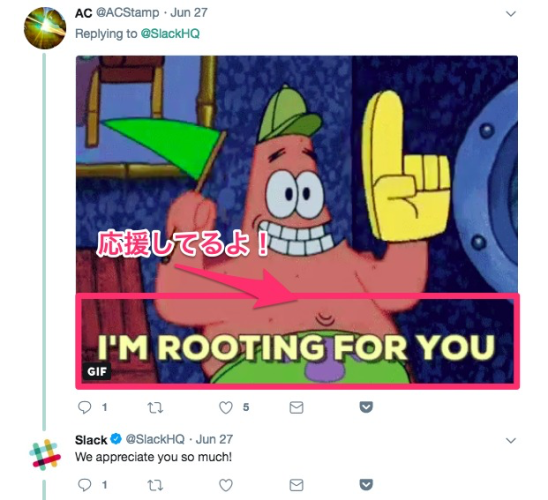
Task: Share Slack's tweet via direct message
Action: (296, 485)
